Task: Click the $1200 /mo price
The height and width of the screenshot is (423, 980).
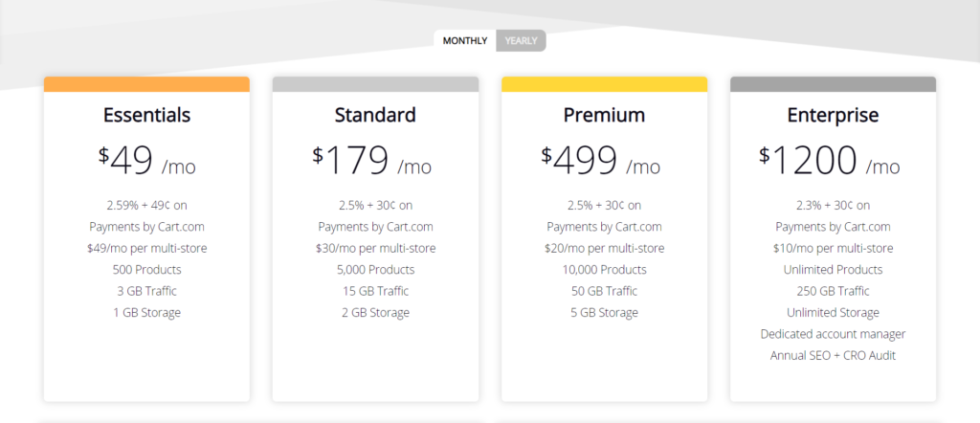Action: click(830, 162)
